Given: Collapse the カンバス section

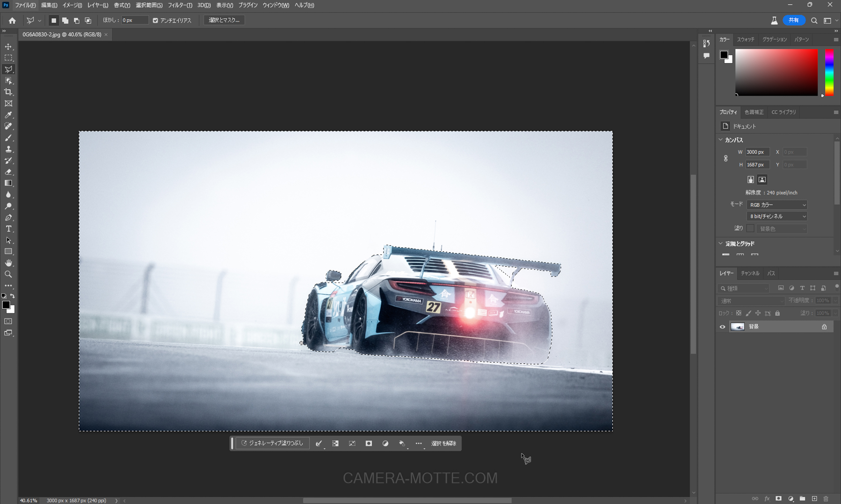Looking at the screenshot, I should [x=721, y=140].
